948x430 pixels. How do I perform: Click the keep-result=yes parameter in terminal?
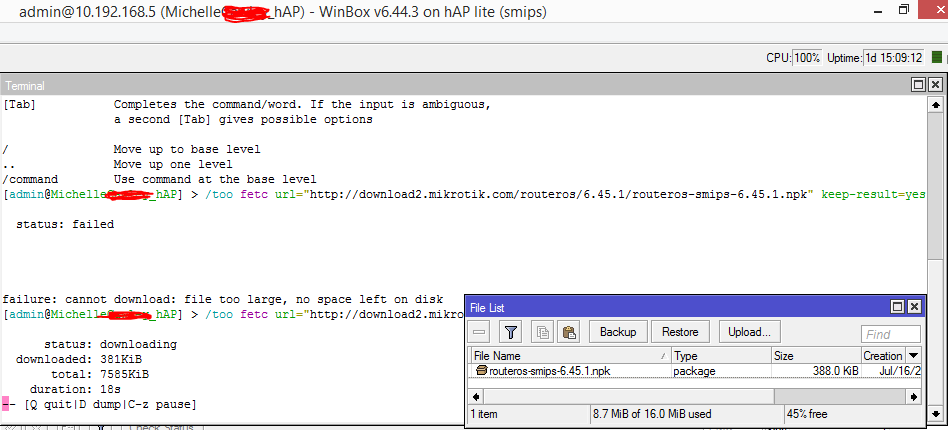[x=873, y=195]
